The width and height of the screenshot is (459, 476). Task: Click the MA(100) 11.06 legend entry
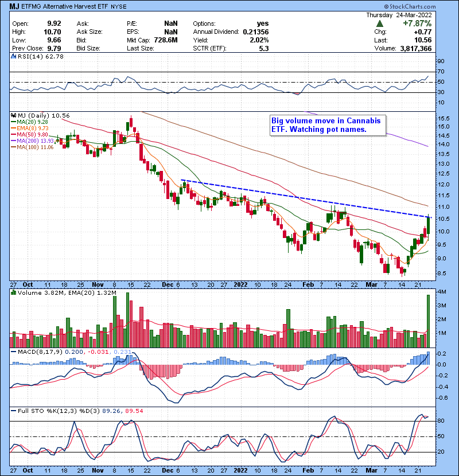(x=33, y=147)
